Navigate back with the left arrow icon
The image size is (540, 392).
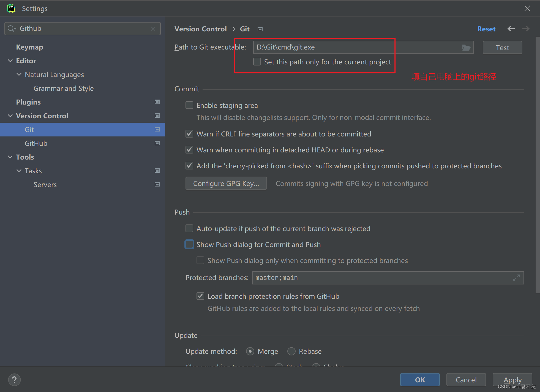(511, 29)
